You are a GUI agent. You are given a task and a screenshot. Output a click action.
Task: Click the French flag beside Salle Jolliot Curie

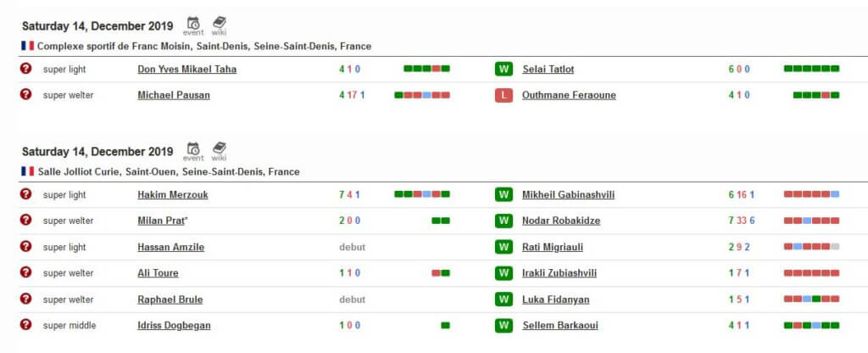coord(28,171)
